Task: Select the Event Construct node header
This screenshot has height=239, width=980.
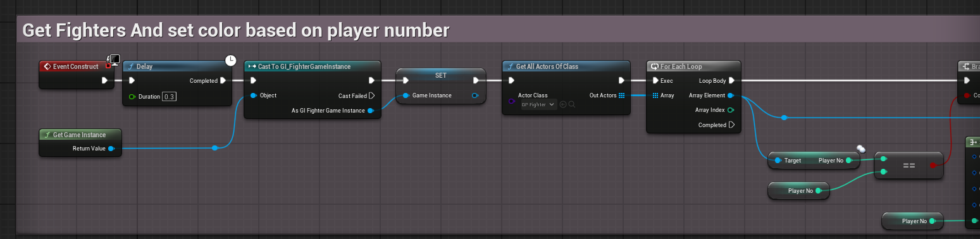Action: [x=76, y=66]
